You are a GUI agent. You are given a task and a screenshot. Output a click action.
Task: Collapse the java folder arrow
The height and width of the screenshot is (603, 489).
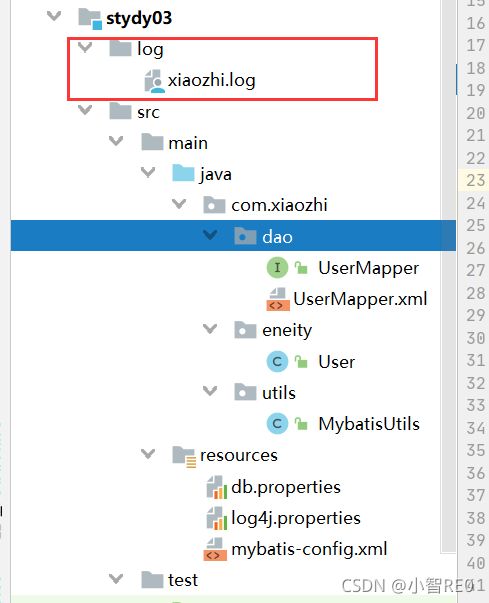[x=148, y=172]
